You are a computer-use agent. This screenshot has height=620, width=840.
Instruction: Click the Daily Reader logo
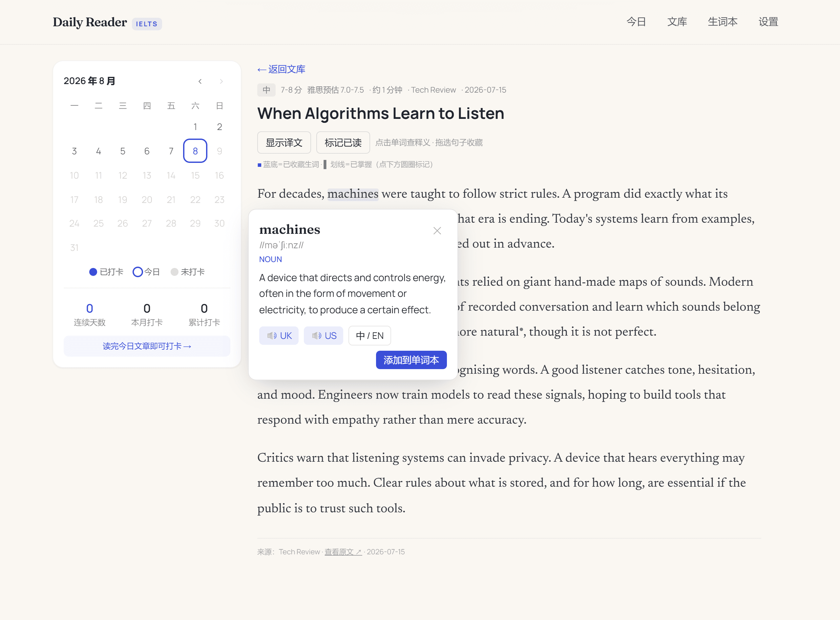(90, 22)
